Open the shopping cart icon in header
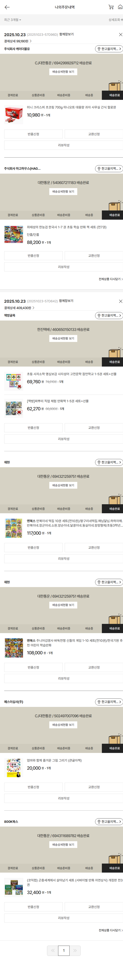This screenshot has width=123, height=980. pyautogui.click(x=111, y=7)
